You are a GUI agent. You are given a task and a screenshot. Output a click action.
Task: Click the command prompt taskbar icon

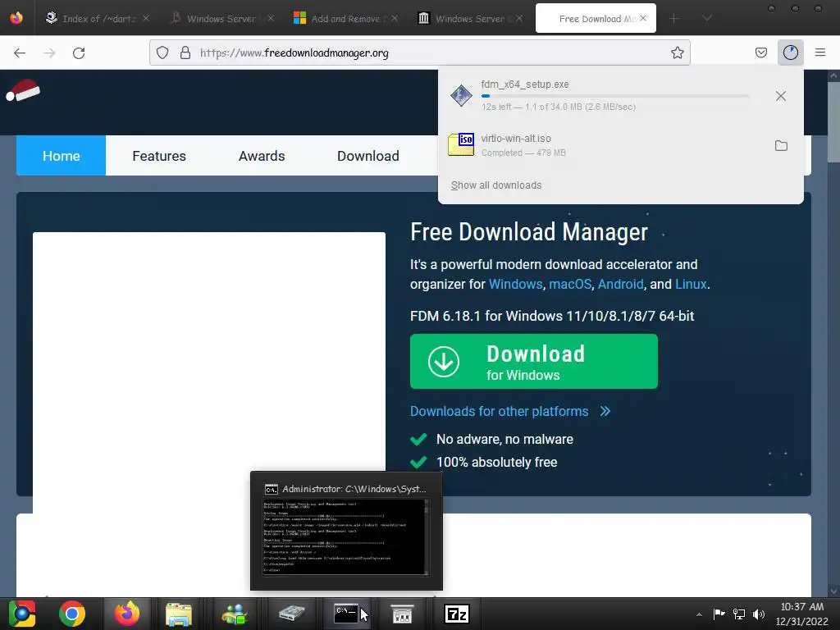346,614
